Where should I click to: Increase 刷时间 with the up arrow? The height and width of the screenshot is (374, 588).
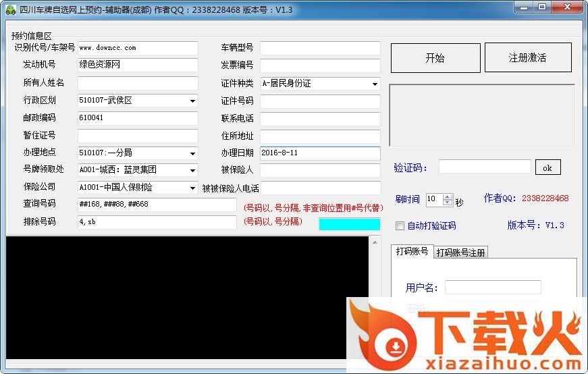tap(448, 196)
